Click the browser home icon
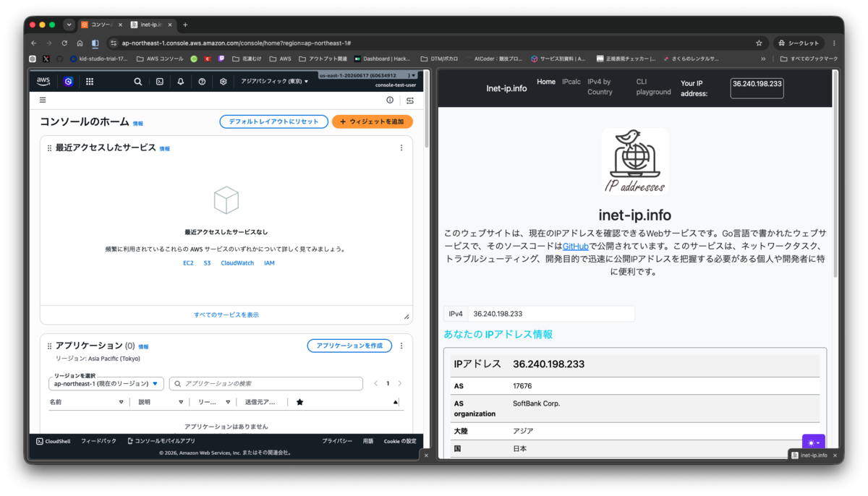868x496 pixels. 80,43
